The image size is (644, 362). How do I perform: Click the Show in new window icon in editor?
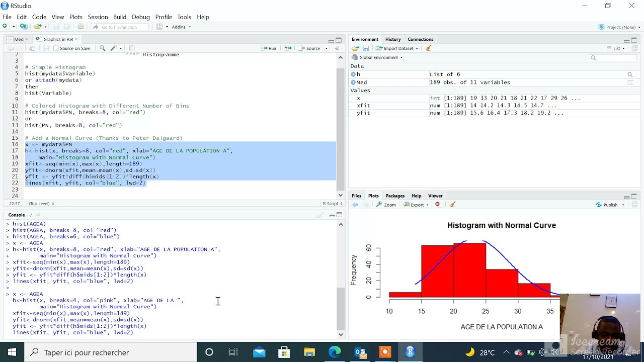[x=32, y=48]
